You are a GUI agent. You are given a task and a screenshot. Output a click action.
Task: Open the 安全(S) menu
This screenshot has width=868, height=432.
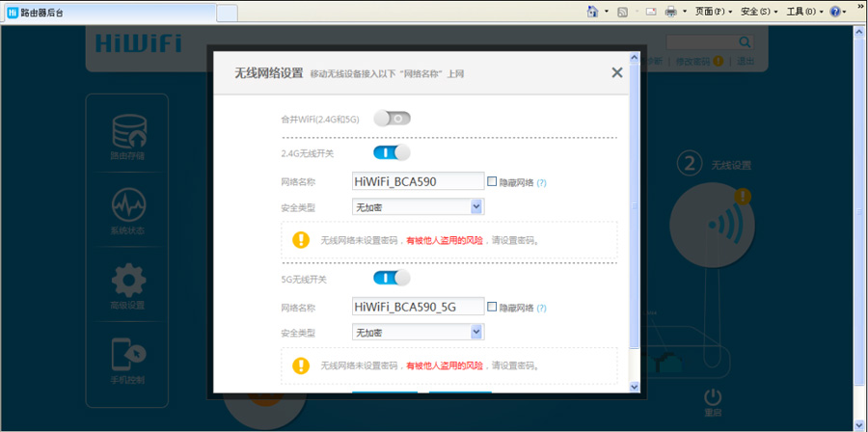point(759,12)
